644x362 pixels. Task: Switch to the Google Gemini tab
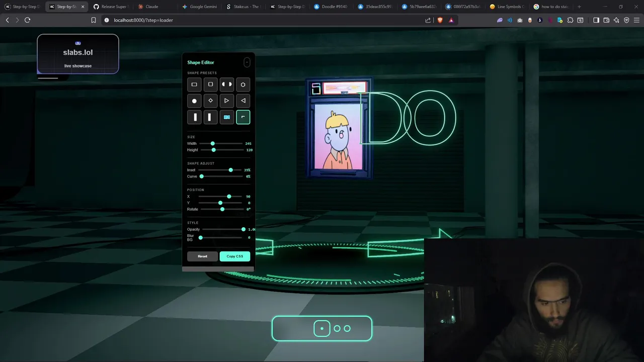pos(199,7)
